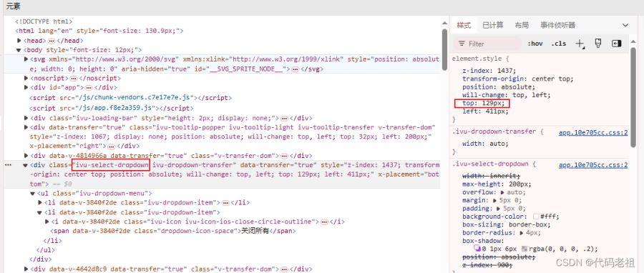Expand the div id="app" triangle
644x273 pixels.
click(x=26, y=88)
